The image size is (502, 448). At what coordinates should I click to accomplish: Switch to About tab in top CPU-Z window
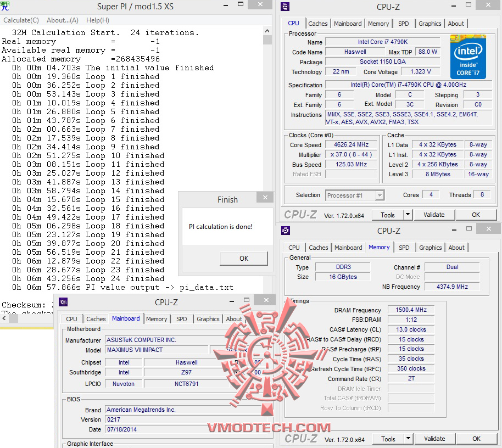point(456,24)
